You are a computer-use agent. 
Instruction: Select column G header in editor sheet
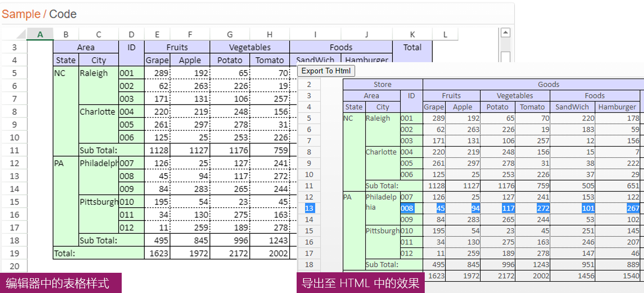pos(230,34)
